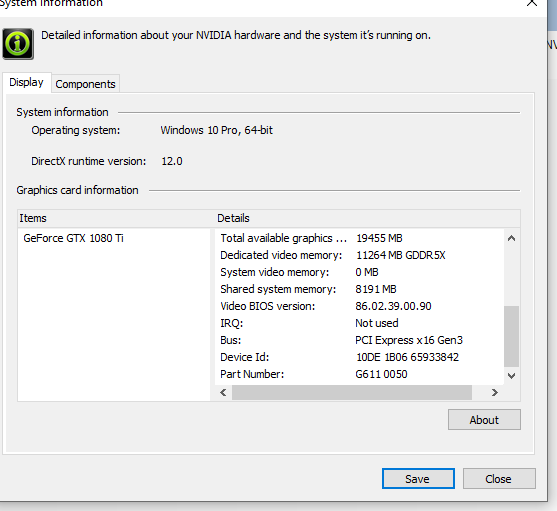Click the vertical scrollbar thumb in Details
This screenshot has width=557, height=511.
(511, 336)
